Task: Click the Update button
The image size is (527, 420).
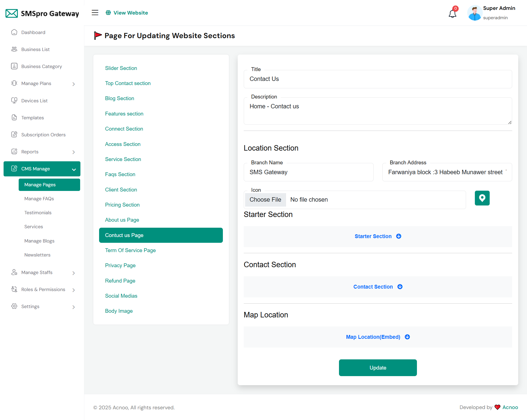Action: (378, 368)
